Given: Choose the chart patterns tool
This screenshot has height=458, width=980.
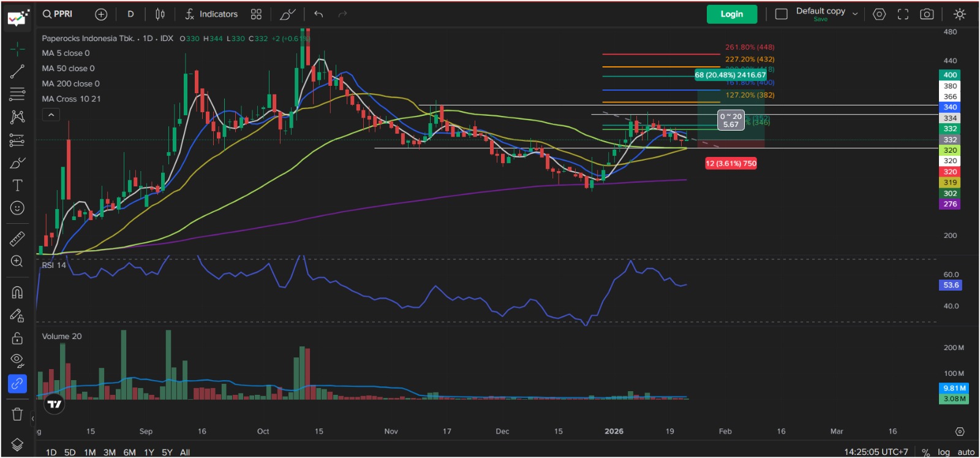Looking at the screenshot, I should tap(17, 116).
